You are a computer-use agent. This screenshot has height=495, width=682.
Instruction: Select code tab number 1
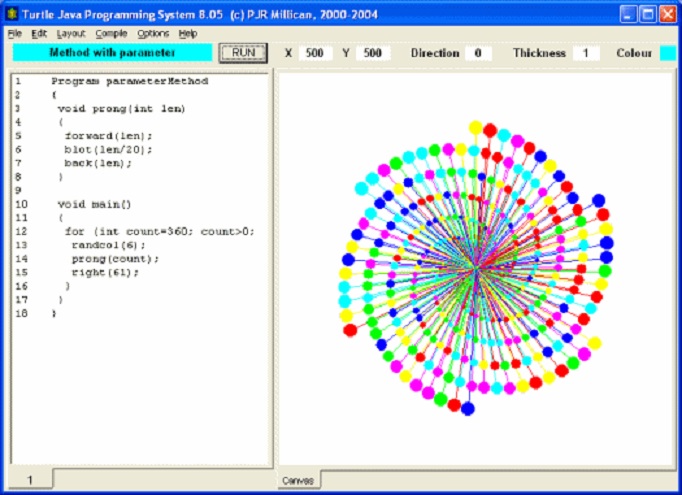click(x=30, y=481)
